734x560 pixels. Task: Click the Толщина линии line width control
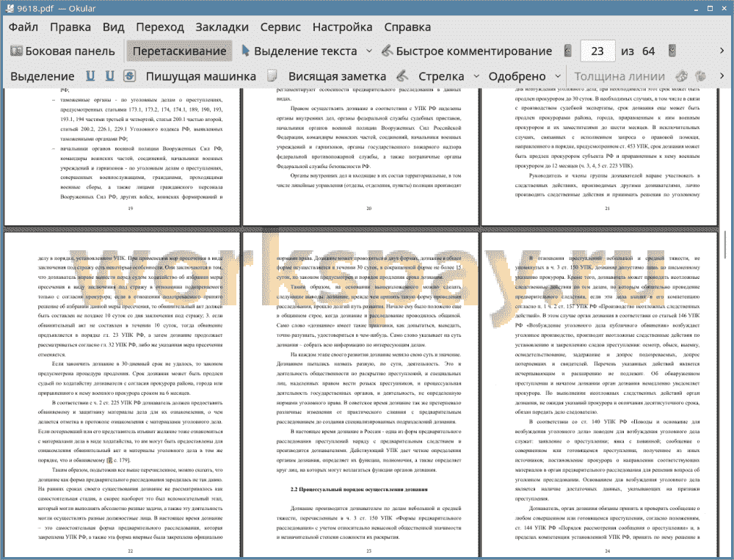[x=619, y=76]
